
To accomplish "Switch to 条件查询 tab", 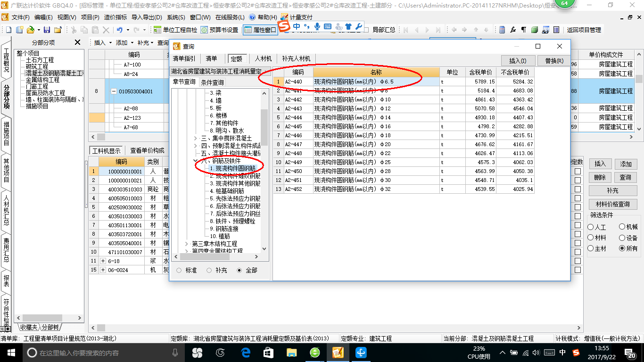I will tap(212, 82).
